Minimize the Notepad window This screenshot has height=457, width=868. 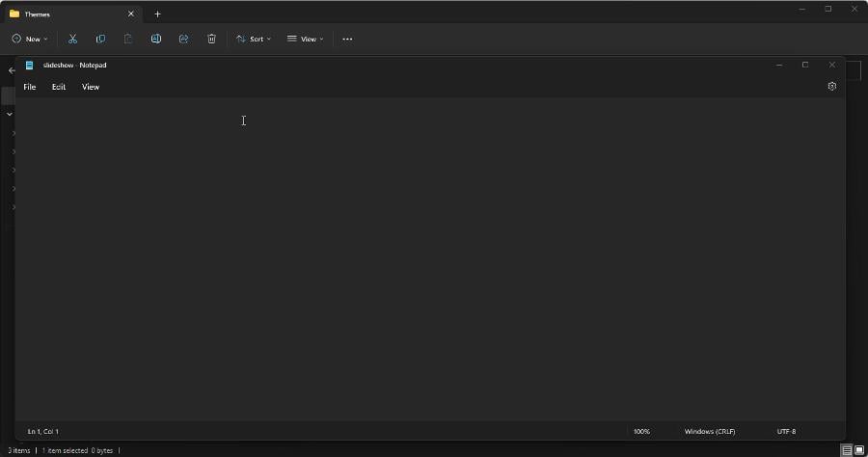click(x=779, y=66)
